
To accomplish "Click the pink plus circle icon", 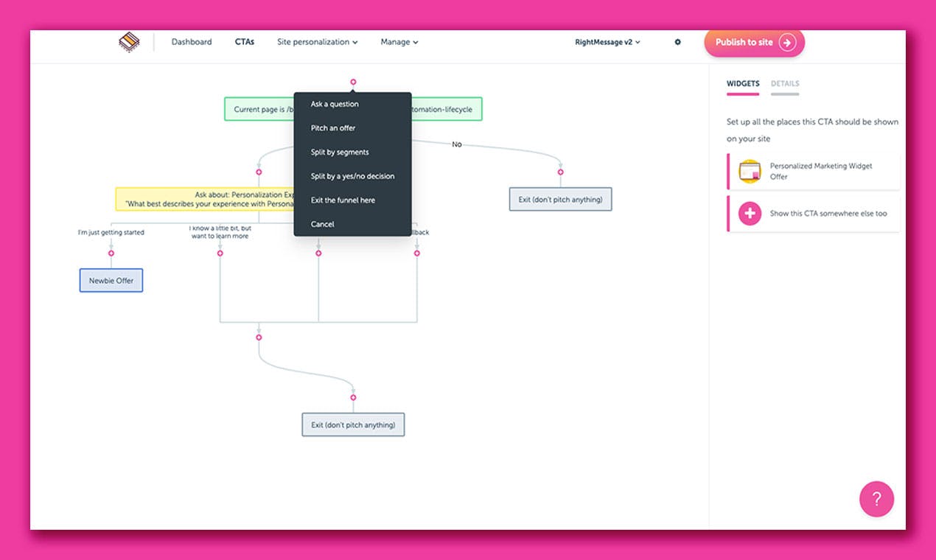I will coord(750,214).
